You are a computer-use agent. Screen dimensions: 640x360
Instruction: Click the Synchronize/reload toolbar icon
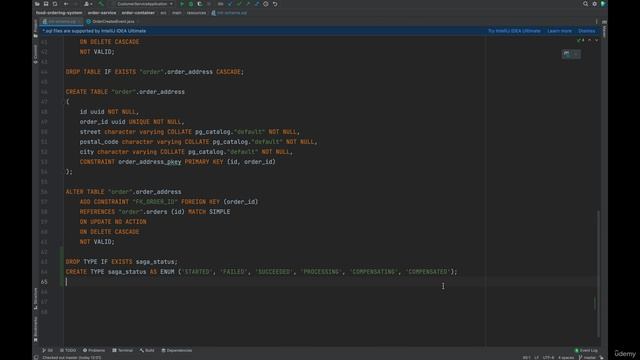[55, 4]
